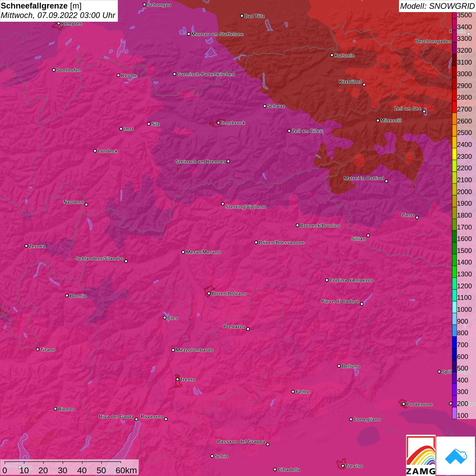Click the blue logo beside ZAMG

pos(456,456)
